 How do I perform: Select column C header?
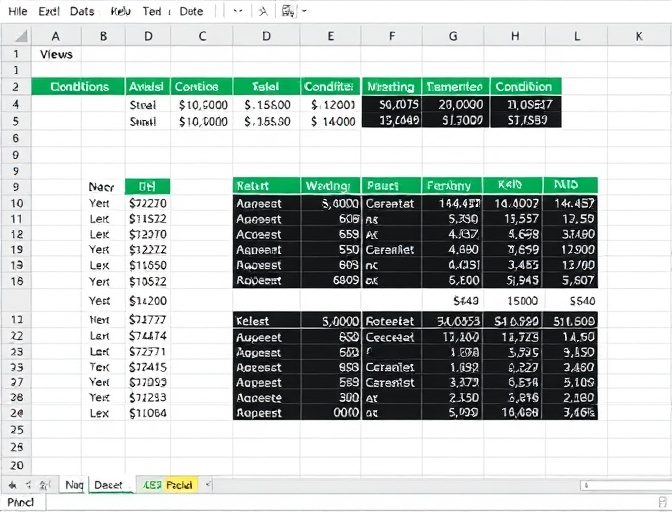tap(202, 36)
